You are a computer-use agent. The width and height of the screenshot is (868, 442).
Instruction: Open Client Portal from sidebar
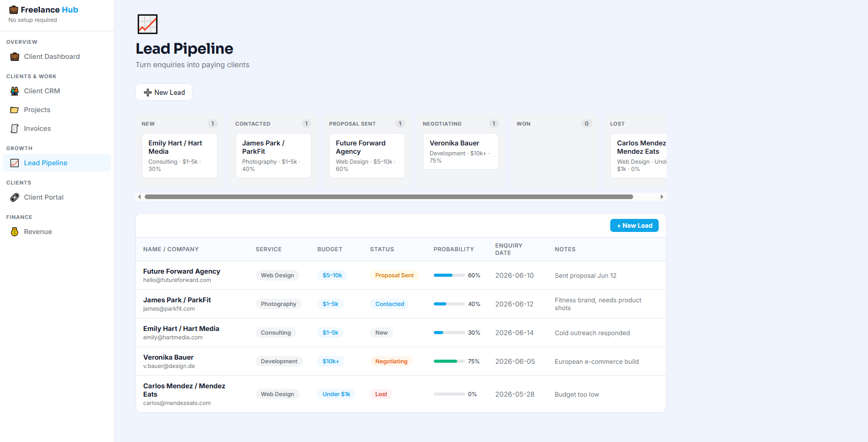[x=57, y=198]
